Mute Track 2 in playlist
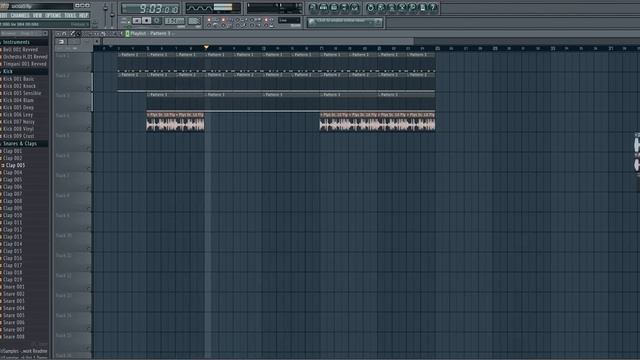Image resolution: width=640 pixels, height=360 pixels. coord(89,89)
